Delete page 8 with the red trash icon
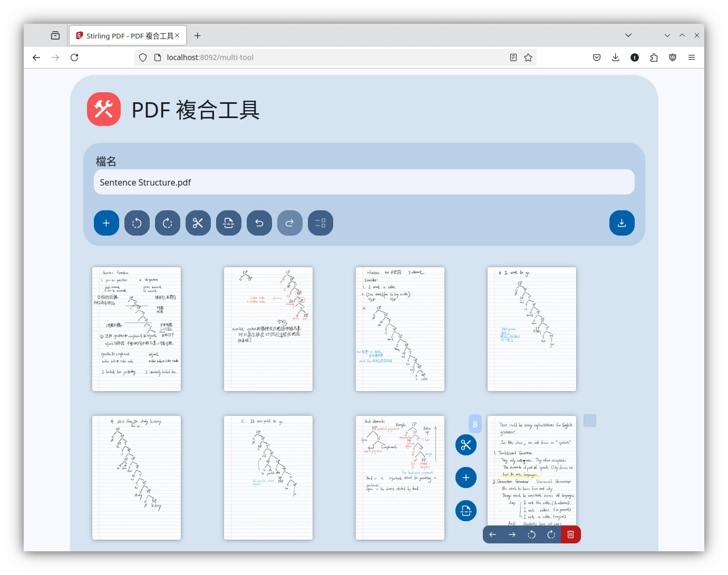The width and height of the screenshot is (728, 575). coord(570,534)
